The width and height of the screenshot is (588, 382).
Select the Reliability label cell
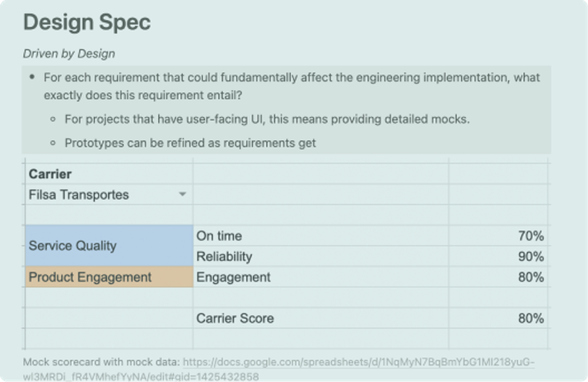[224, 256]
